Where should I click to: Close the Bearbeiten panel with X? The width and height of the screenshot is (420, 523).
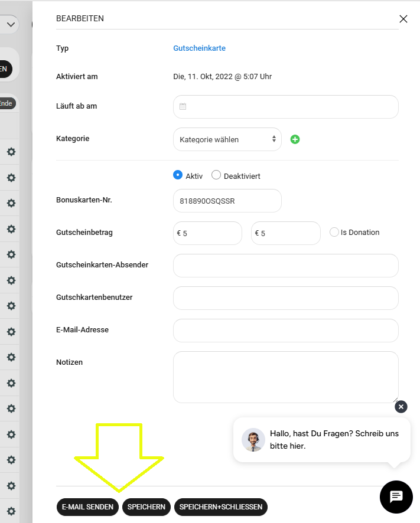click(x=403, y=19)
